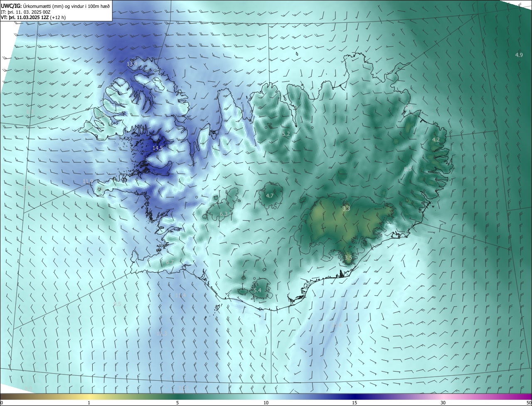Click the 11.9 value at Snæfellsnes tip
Screen dimensions: 532x406
pos(88,181)
